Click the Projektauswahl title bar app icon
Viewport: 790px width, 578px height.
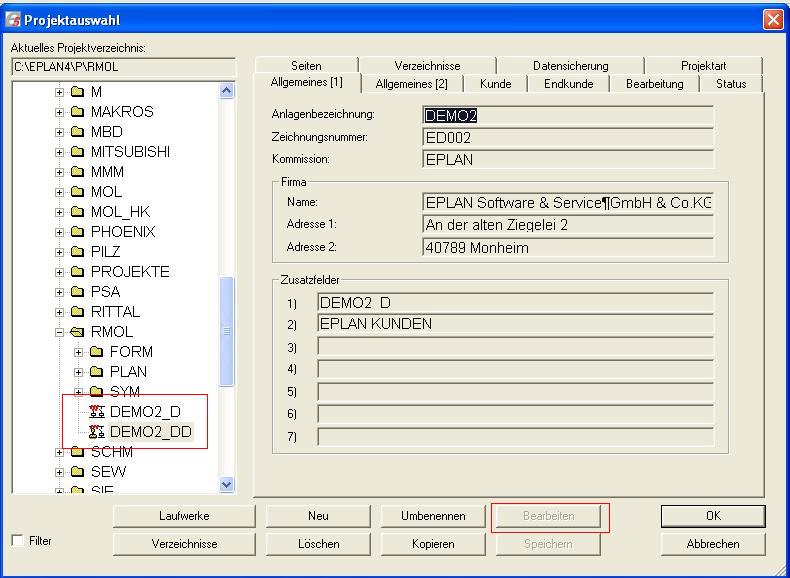point(13,20)
